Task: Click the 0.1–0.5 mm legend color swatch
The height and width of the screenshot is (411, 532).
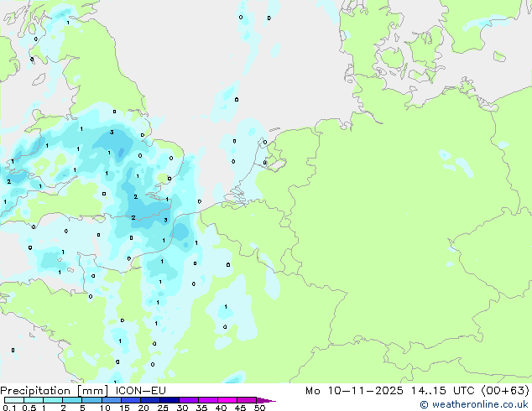Action: coord(14,400)
